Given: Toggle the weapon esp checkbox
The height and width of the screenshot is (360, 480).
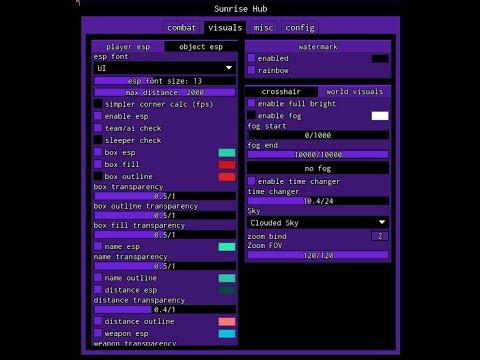Looking at the screenshot, I should [x=98, y=333].
